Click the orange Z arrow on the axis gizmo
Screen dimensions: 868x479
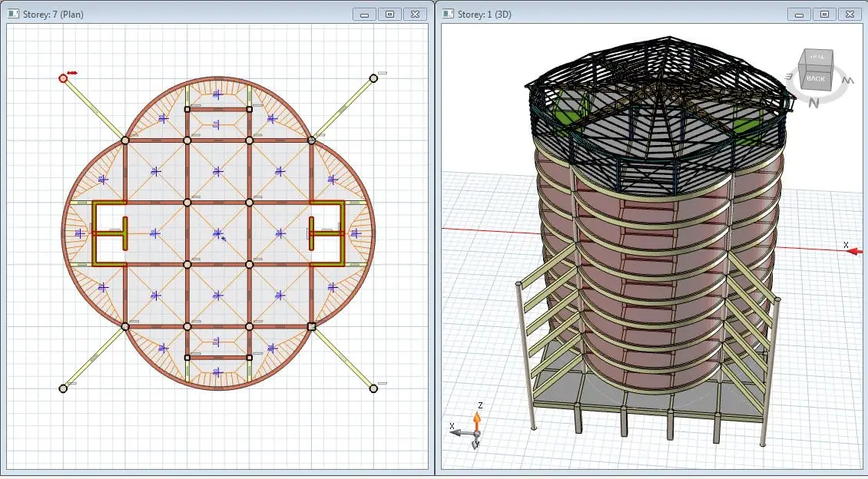476,419
